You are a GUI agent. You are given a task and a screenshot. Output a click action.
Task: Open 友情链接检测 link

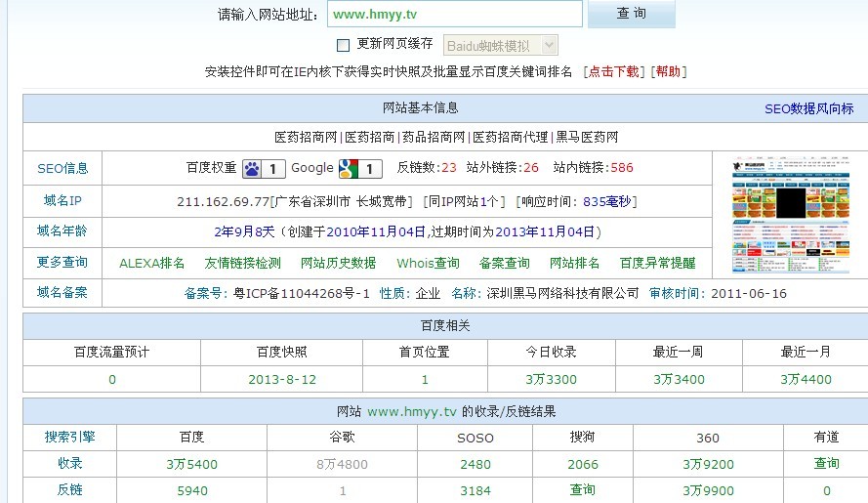(x=242, y=263)
